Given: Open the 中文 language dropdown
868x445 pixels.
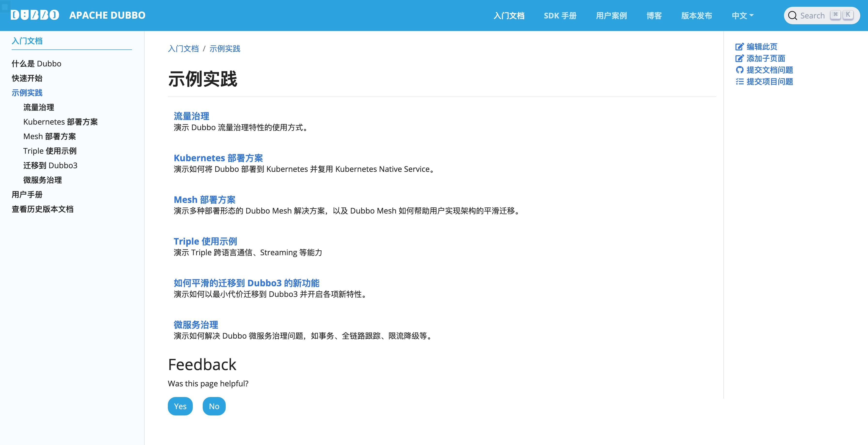Looking at the screenshot, I should [x=742, y=16].
